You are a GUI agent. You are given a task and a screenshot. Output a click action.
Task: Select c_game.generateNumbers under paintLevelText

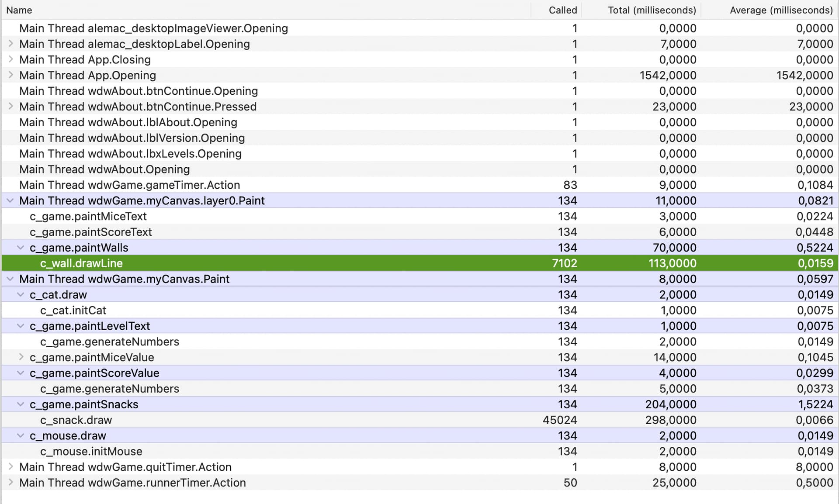[x=419, y=342]
